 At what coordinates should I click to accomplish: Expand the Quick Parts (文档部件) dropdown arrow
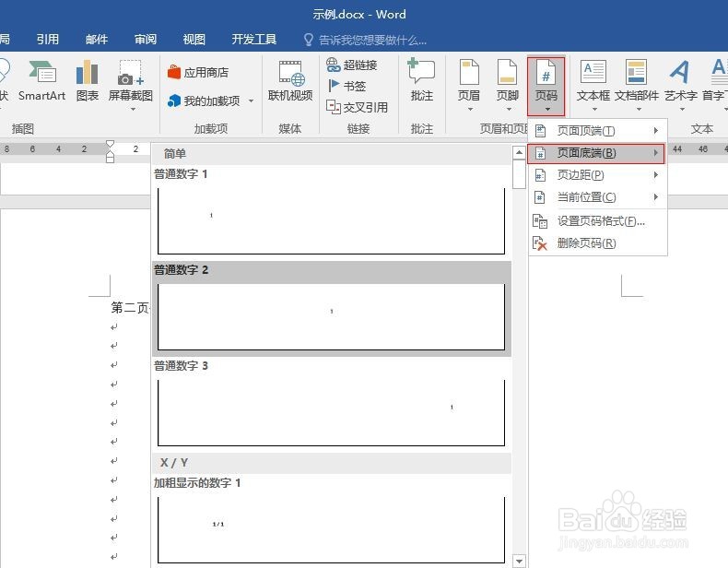[x=639, y=110]
